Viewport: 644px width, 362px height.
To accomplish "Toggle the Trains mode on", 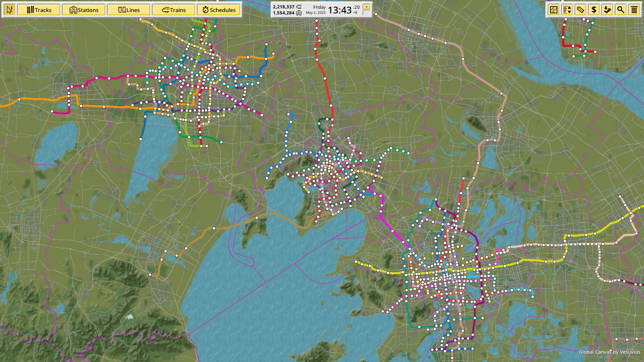I will click(x=174, y=10).
